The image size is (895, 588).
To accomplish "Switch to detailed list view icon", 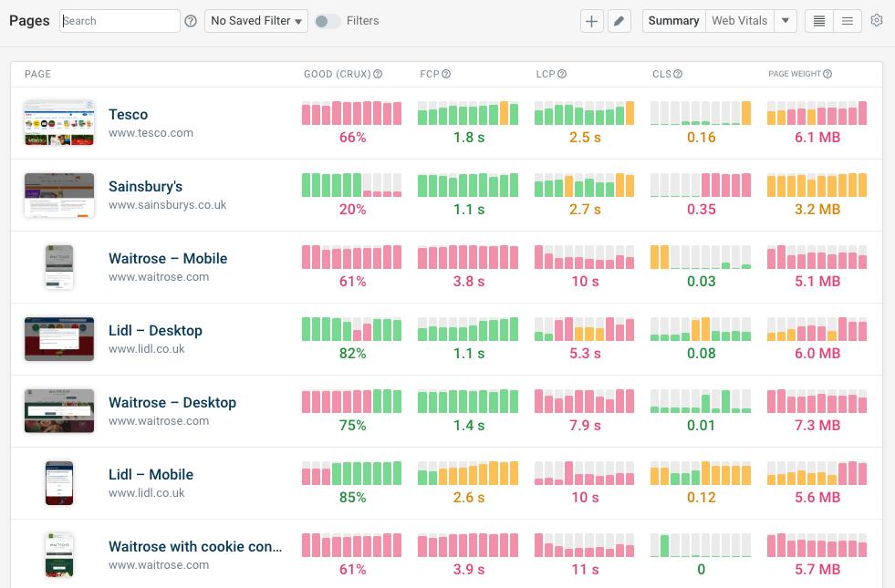I will tap(818, 20).
